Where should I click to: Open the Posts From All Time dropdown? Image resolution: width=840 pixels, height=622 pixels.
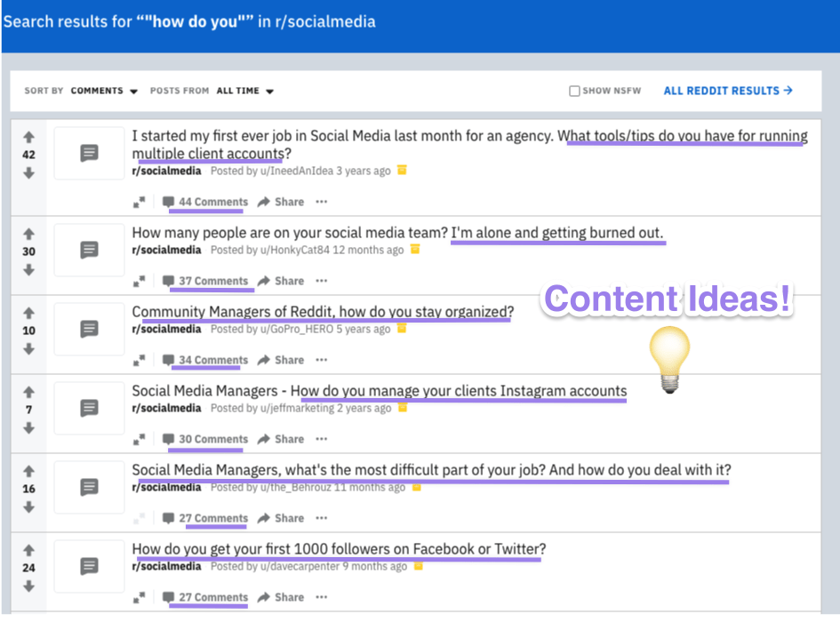pos(245,91)
